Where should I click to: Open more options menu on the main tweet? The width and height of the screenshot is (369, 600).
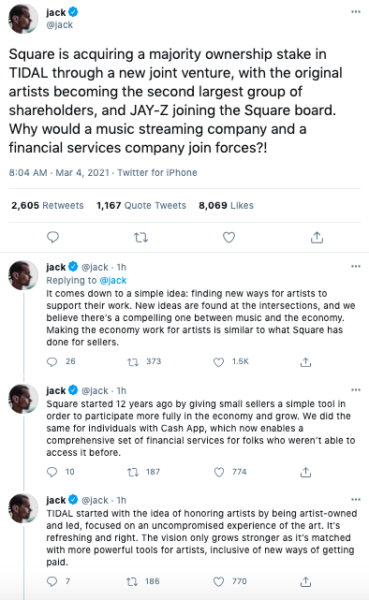pos(356,12)
